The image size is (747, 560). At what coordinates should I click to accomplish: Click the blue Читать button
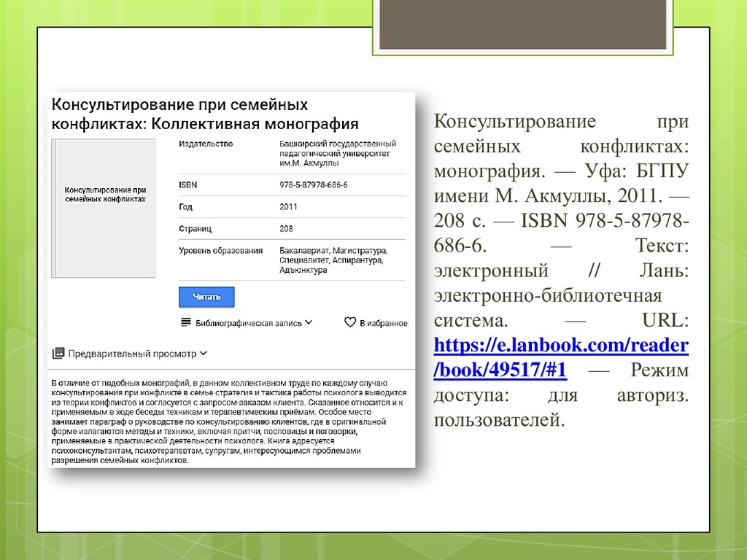point(206,297)
